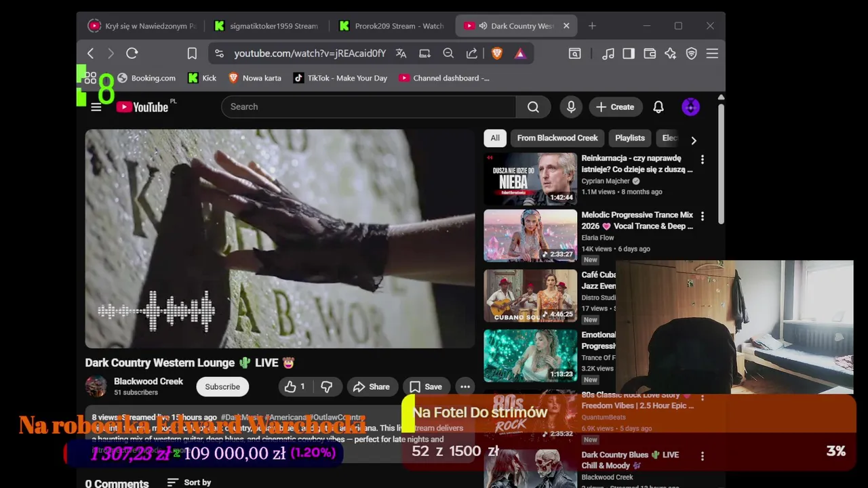Screen dimensions: 868x488
Task: Start voice search with the microphone icon
Action: tap(571, 106)
